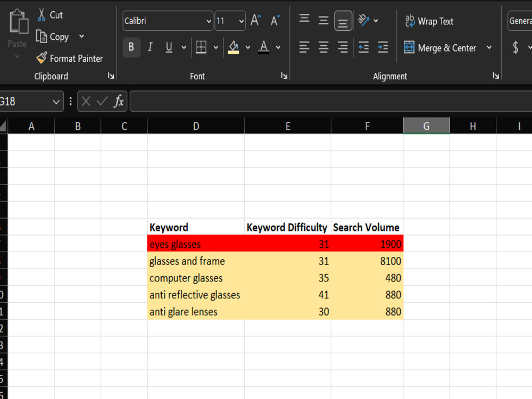
Task: Apply underline formatting
Action: [169, 47]
